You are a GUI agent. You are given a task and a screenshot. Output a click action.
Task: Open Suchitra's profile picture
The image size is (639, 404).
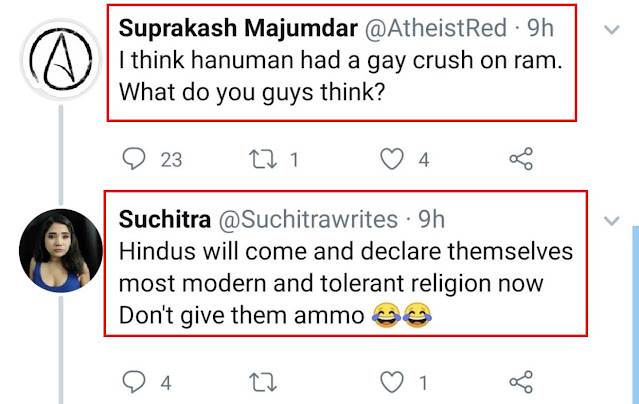pyautogui.click(x=60, y=250)
